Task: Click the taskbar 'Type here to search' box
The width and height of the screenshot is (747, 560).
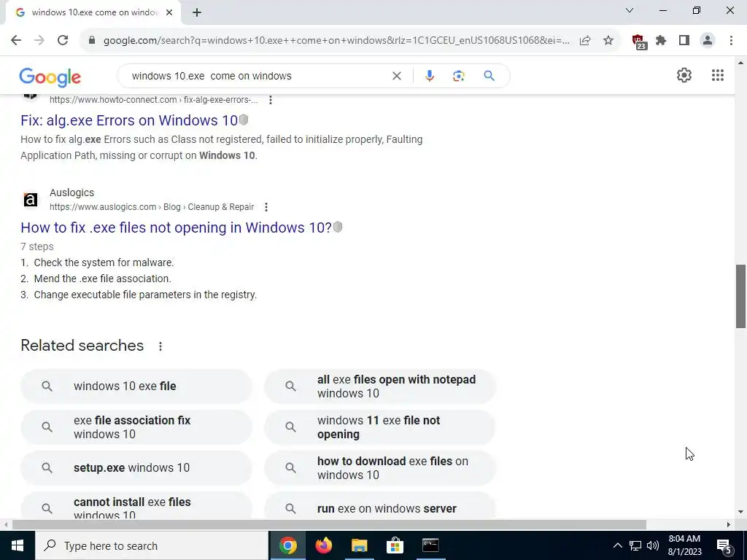Action: [152, 545]
